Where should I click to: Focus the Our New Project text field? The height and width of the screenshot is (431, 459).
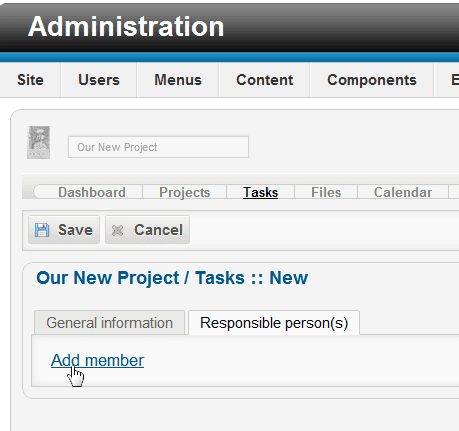[158, 147]
